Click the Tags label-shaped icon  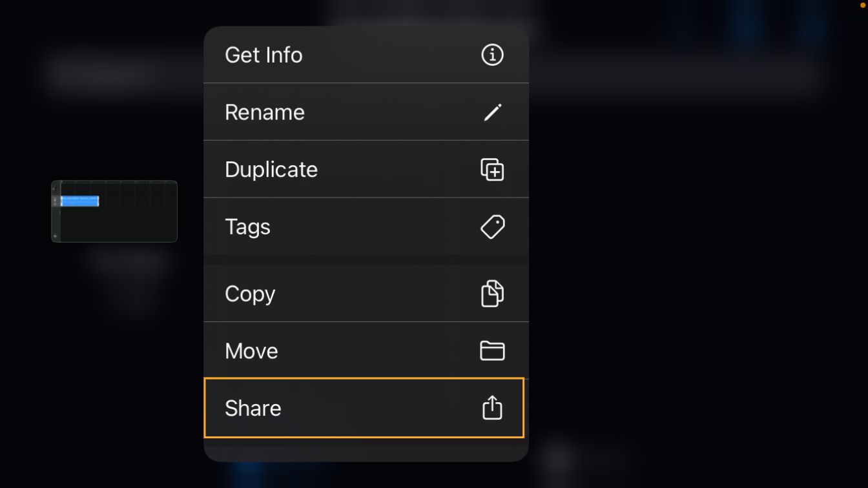(x=492, y=227)
